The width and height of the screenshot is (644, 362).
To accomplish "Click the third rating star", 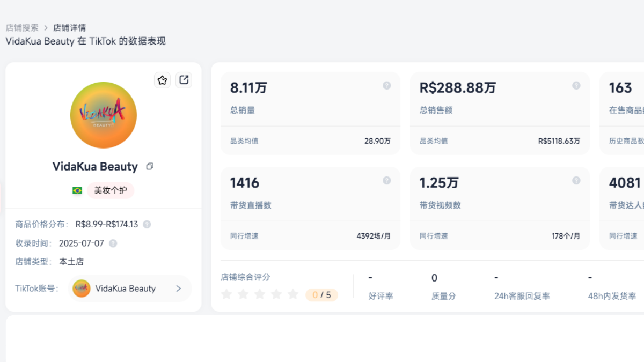I will [x=260, y=294].
